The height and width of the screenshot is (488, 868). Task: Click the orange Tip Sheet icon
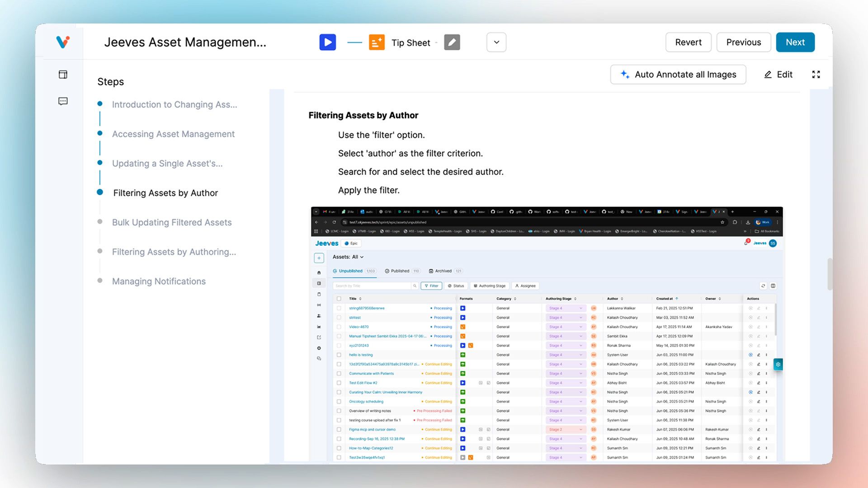[x=377, y=42]
